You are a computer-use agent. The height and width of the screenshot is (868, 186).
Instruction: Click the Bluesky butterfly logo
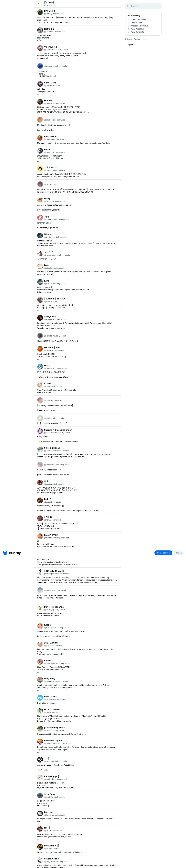[x=5, y=553]
